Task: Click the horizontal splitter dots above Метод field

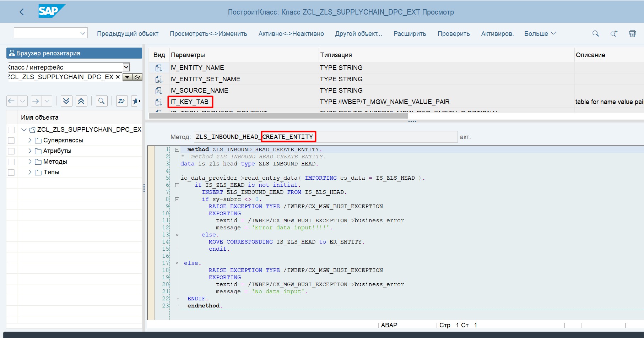Action: [412, 121]
